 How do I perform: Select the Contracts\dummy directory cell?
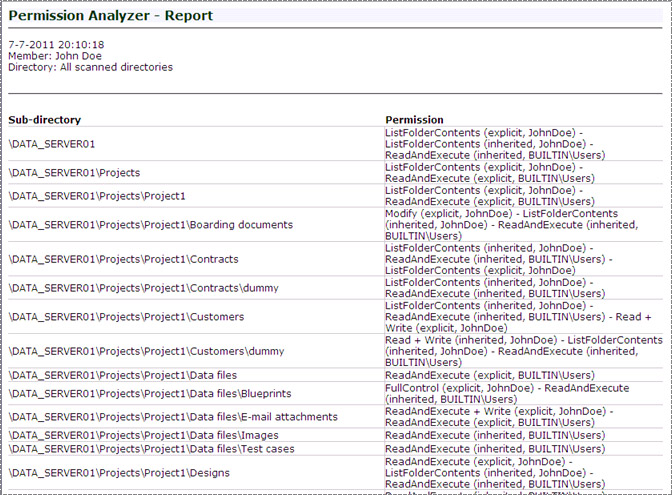pos(196,288)
